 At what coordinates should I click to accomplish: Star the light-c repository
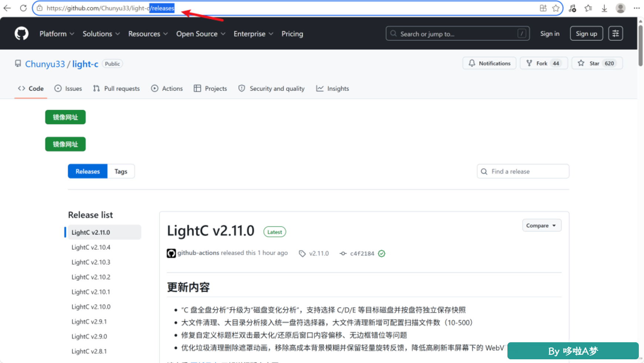tap(597, 63)
